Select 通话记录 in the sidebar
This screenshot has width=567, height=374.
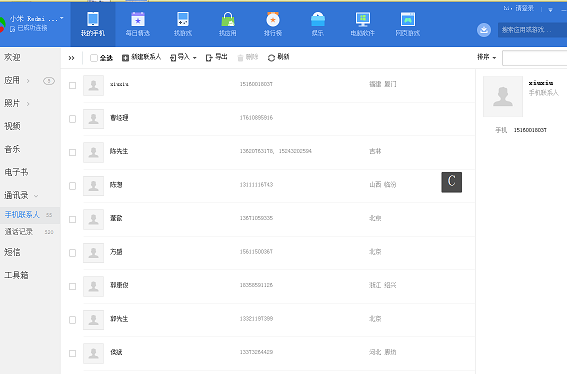point(19,232)
